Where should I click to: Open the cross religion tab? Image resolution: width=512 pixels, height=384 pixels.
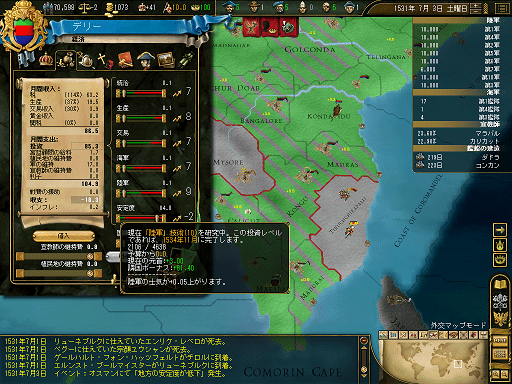tap(105, 61)
